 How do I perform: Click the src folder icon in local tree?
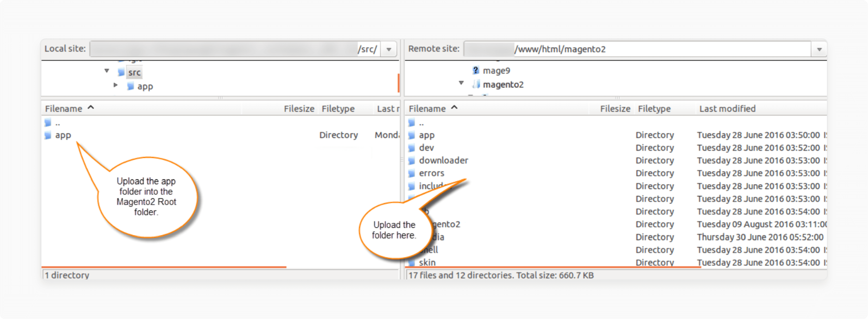click(x=121, y=72)
